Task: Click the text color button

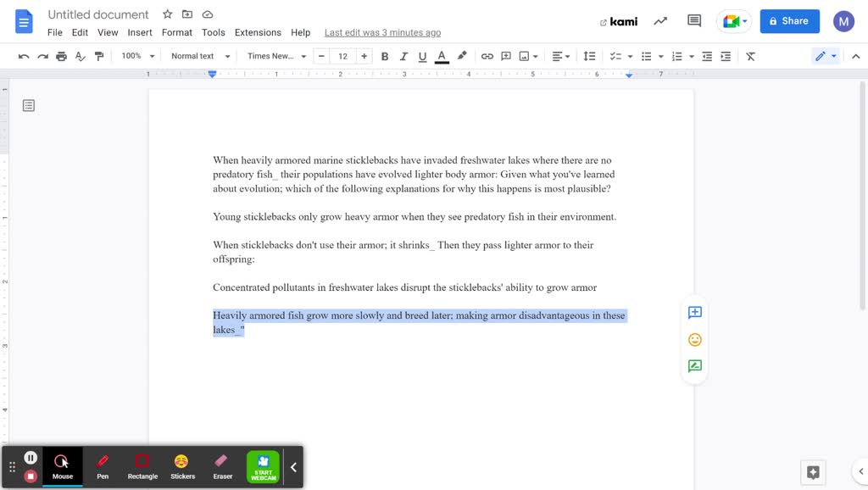Action: [442, 56]
